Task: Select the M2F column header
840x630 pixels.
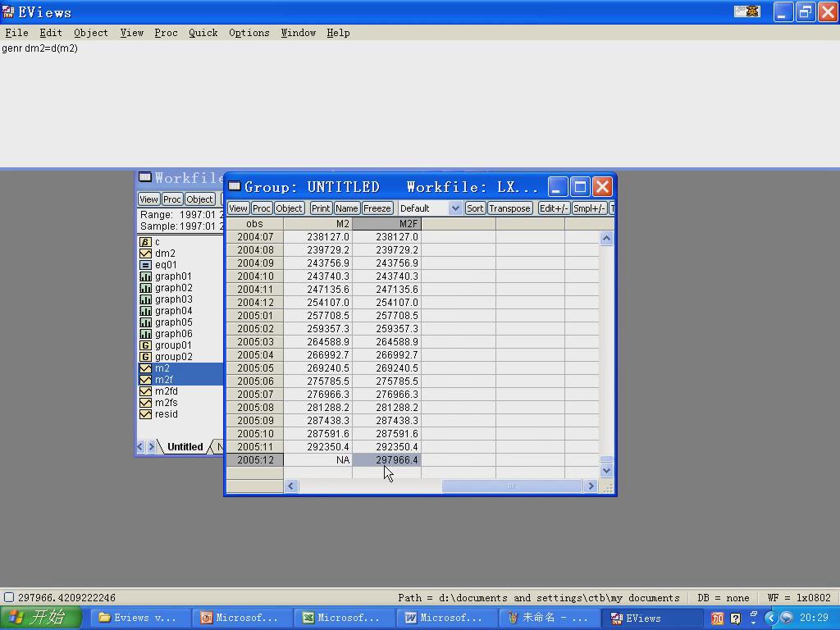Action: pos(387,224)
